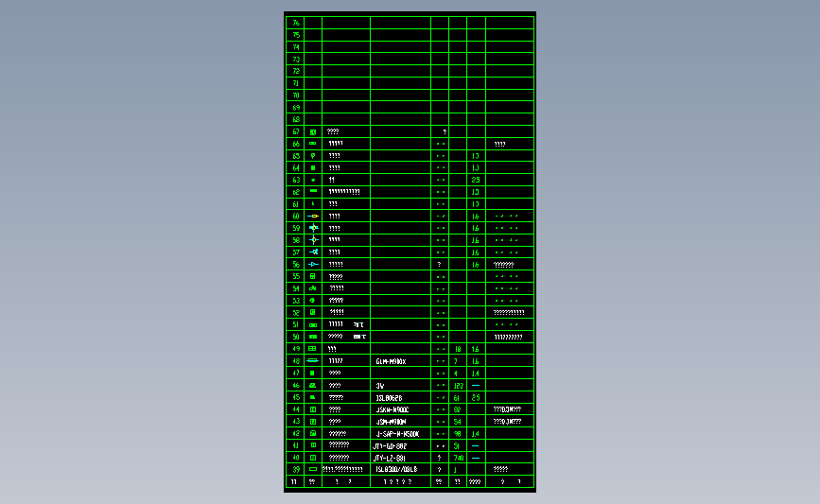Select the solid square symbol in row 64
Screen dimensions: 820x504
(313, 167)
